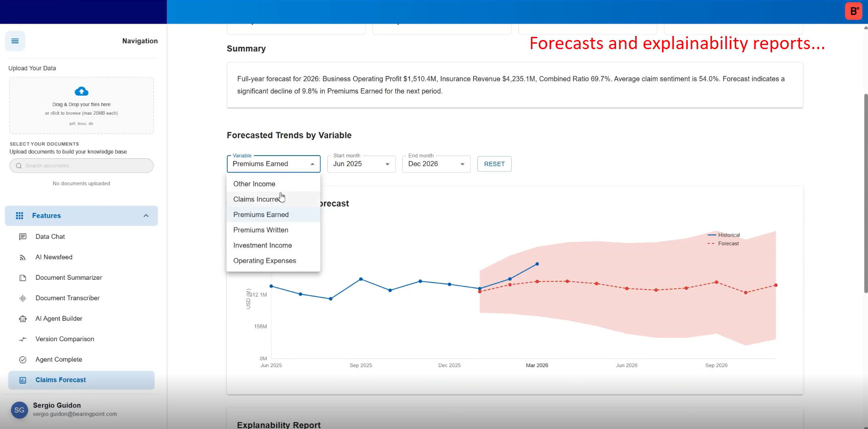Click the AI Agent Builder robot icon
868x429 pixels.
point(23,319)
